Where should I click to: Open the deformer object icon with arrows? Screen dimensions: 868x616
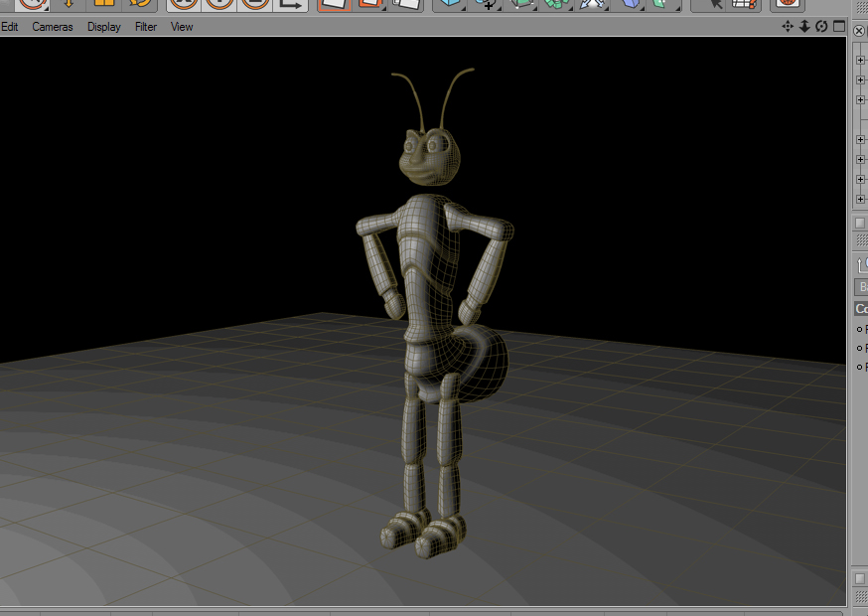(x=592, y=4)
